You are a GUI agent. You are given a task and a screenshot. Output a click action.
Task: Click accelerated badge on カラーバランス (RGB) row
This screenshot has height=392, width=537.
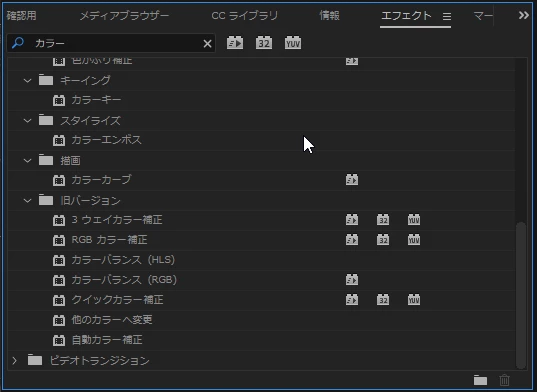point(352,280)
